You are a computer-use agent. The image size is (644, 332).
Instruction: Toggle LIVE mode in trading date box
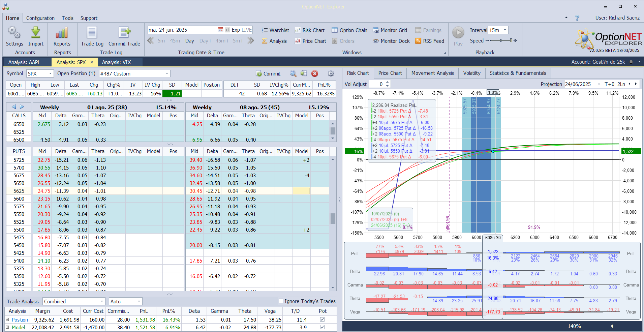tap(247, 30)
